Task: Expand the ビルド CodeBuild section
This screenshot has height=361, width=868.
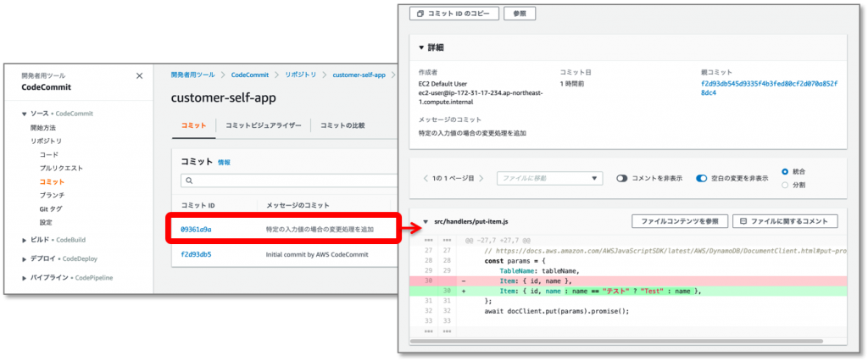Action: pos(25,241)
